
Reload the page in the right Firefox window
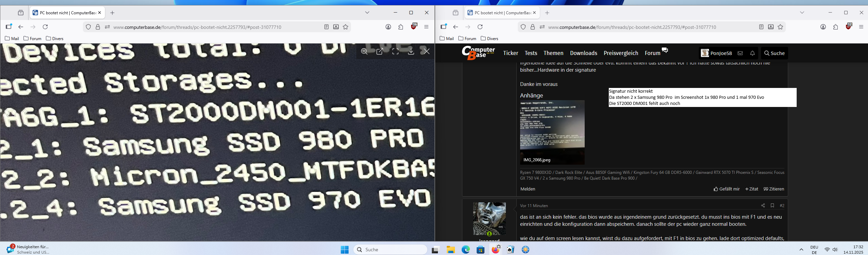pos(480,27)
